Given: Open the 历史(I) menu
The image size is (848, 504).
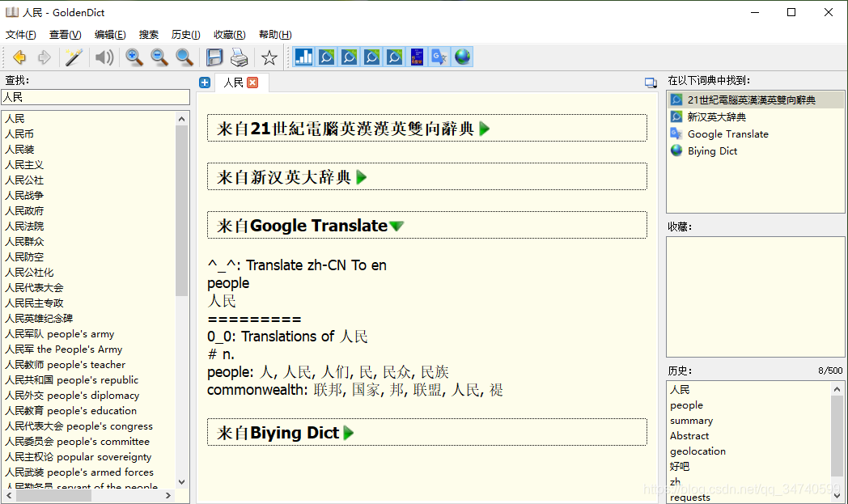Looking at the screenshot, I should (x=185, y=35).
